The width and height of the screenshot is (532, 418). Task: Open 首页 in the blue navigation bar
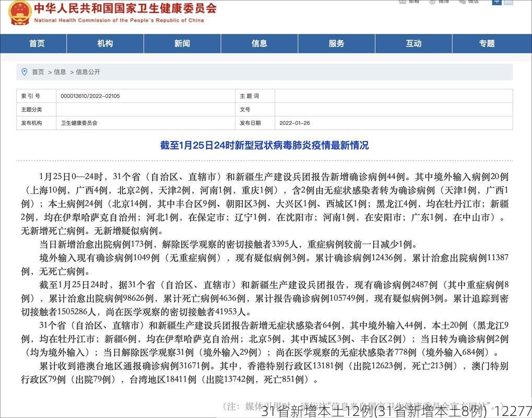(37, 43)
